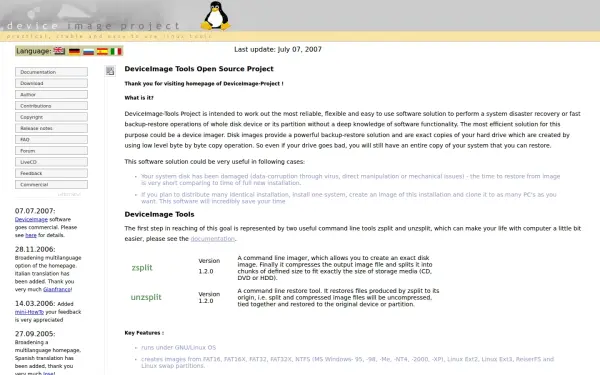Image resolution: width=600 pixels, height=375 pixels.
Task: Click the 14.03.2006 news date
Action: (35, 303)
